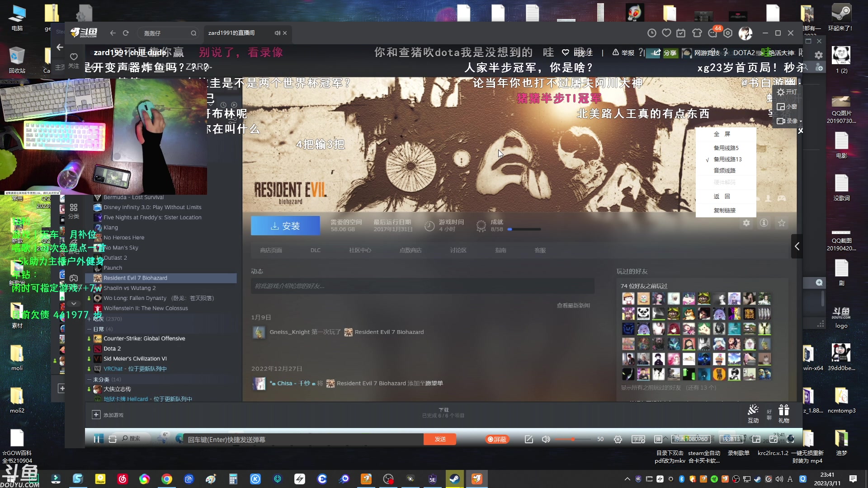
Task: Open Steam from Windows taskbar
Action: click(x=454, y=479)
